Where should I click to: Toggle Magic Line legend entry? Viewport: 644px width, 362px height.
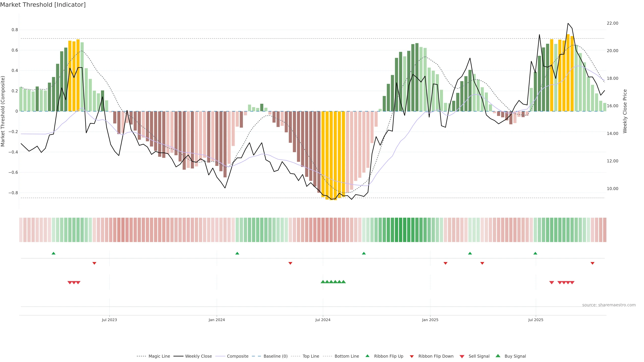(x=159, y=356)
